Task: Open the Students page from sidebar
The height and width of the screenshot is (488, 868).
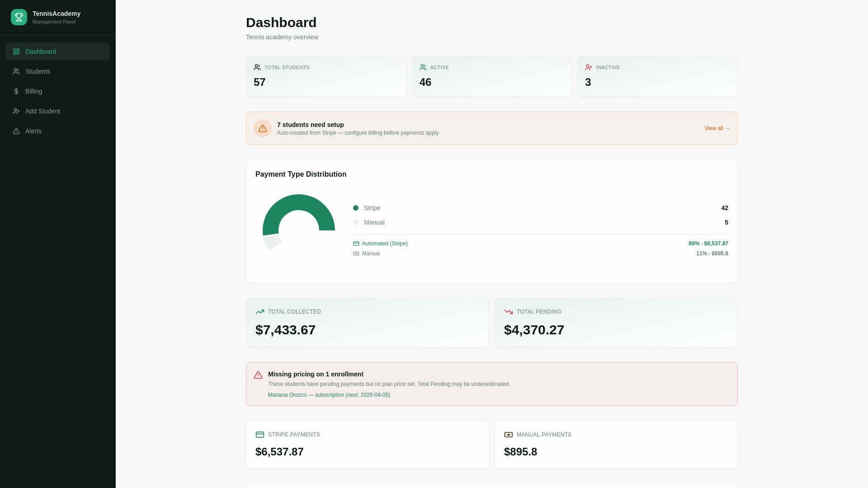Action: 57,71
